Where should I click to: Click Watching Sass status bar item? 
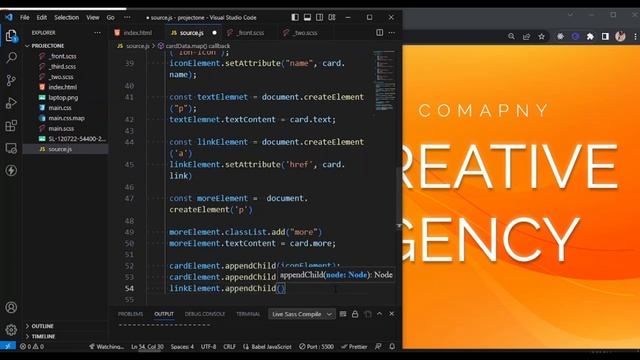[106, 347]
